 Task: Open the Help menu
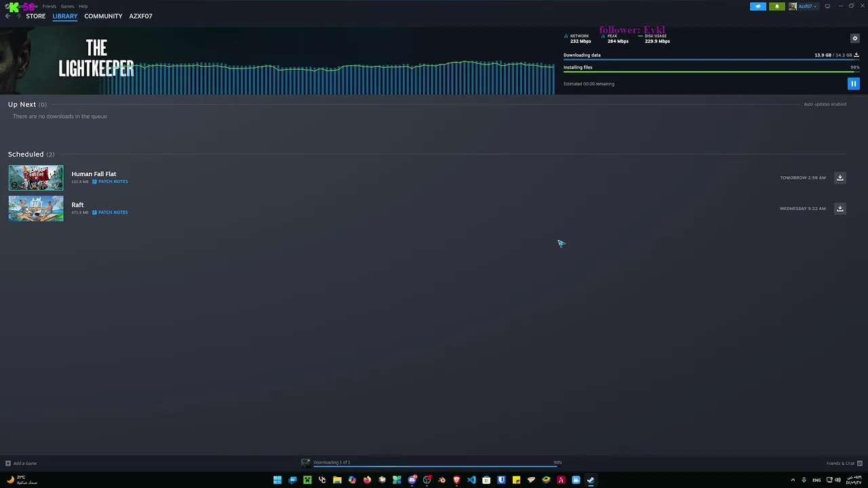coord(83,6)
